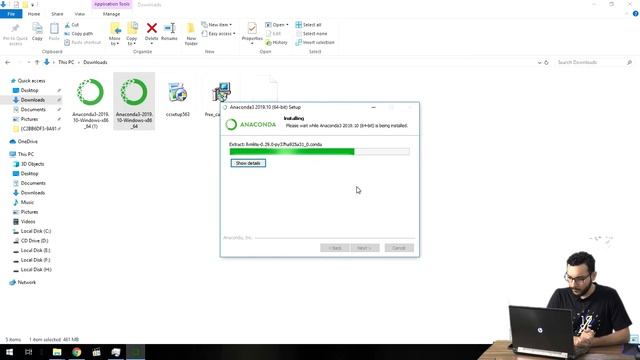Open Videos under This PC
This screenshot has width=640, height=360.
click(x=28, y=222)
